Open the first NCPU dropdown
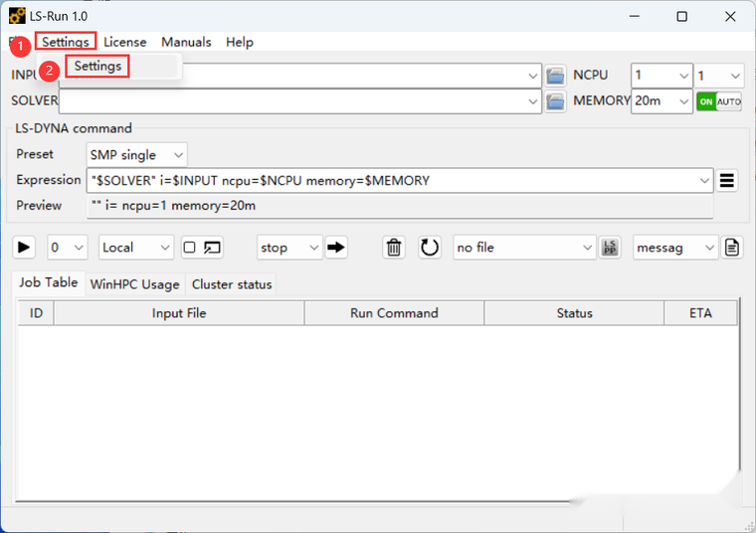 (661, 76)
